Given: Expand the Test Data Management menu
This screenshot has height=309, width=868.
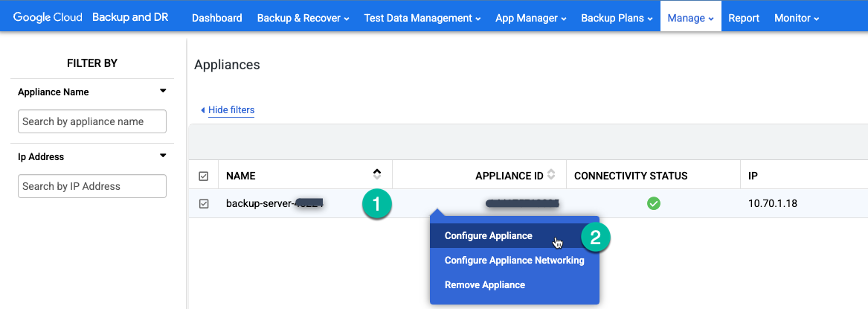Looking at the screenshot, I should [422, 18].
